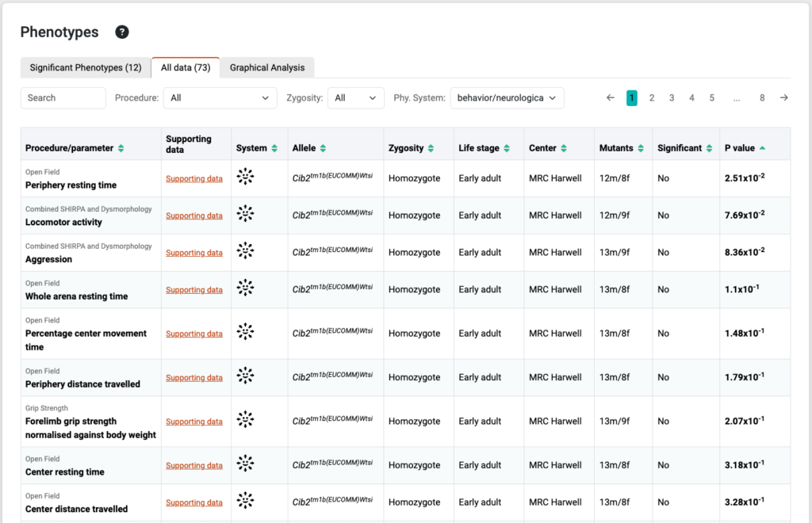Screen dimensions: 812x523
Task: Open Supporting data for Periphery distance travelled
Action: 194,378
